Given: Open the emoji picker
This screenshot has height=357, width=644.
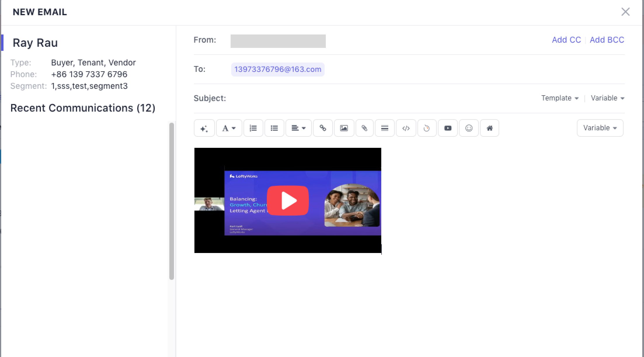Looking at the screenshot, I should point(469,128).
